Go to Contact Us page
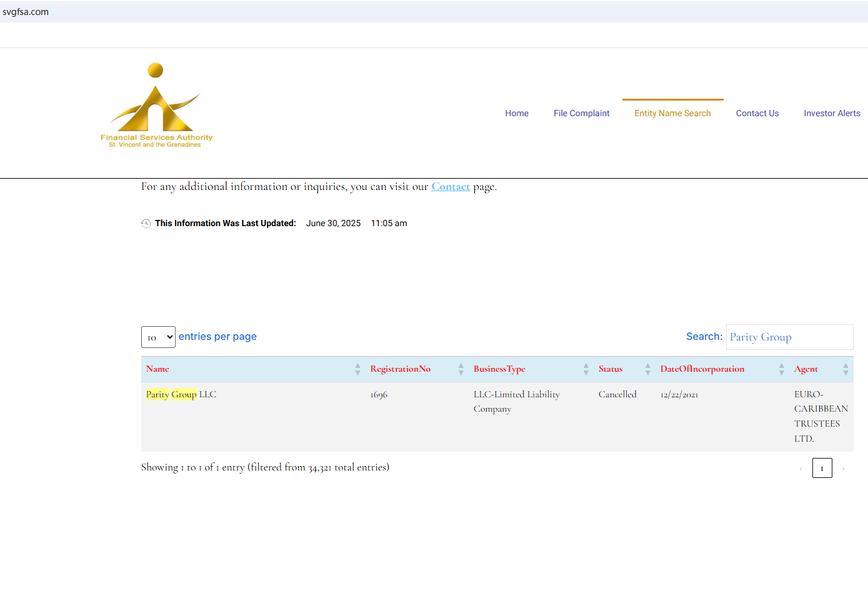 click(757, 113)
